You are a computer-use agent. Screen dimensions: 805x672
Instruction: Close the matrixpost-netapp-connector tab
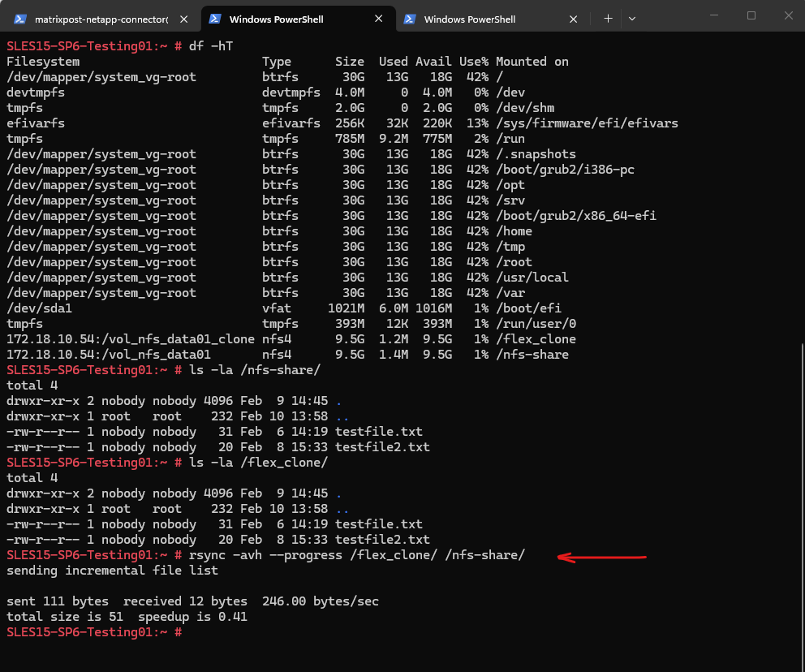(185, 19)
